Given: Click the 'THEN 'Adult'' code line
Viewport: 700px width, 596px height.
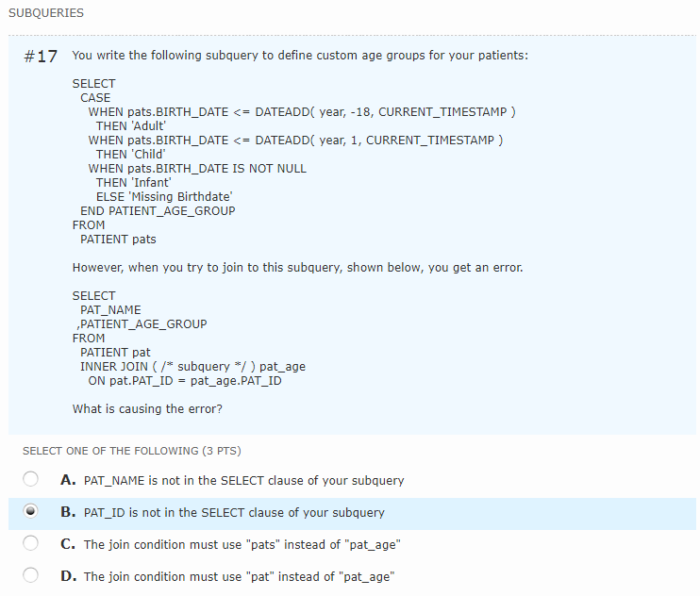Looking at the screenshot, I should click(131, 126).
